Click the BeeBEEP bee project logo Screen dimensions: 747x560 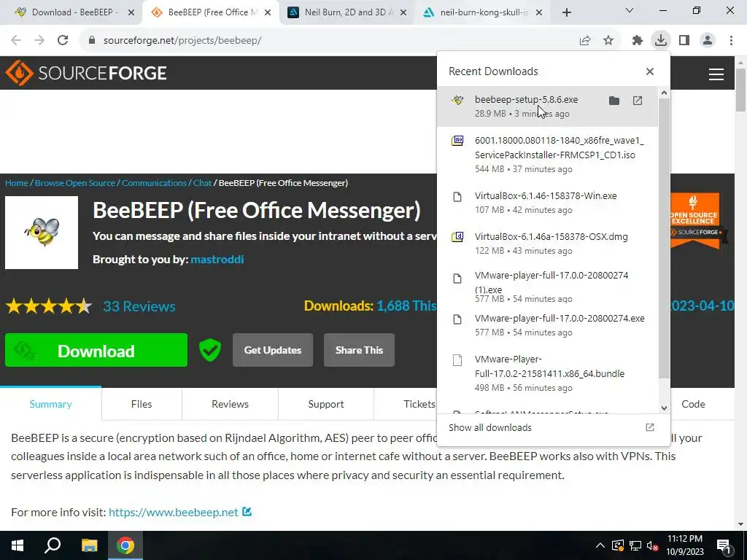click(42, 233)
